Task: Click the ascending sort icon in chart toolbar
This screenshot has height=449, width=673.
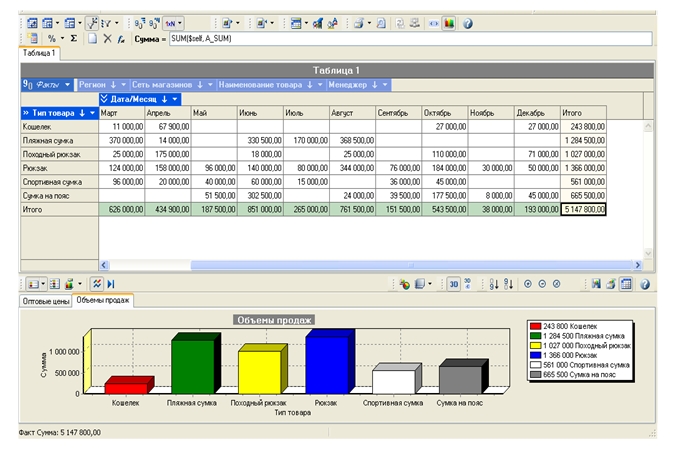Action: 494,284
